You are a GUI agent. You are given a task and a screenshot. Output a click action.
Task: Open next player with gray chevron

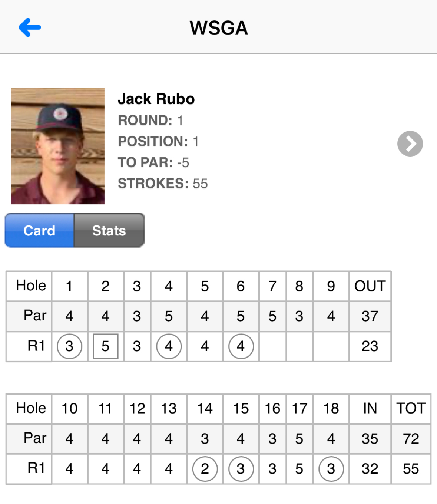410,144
